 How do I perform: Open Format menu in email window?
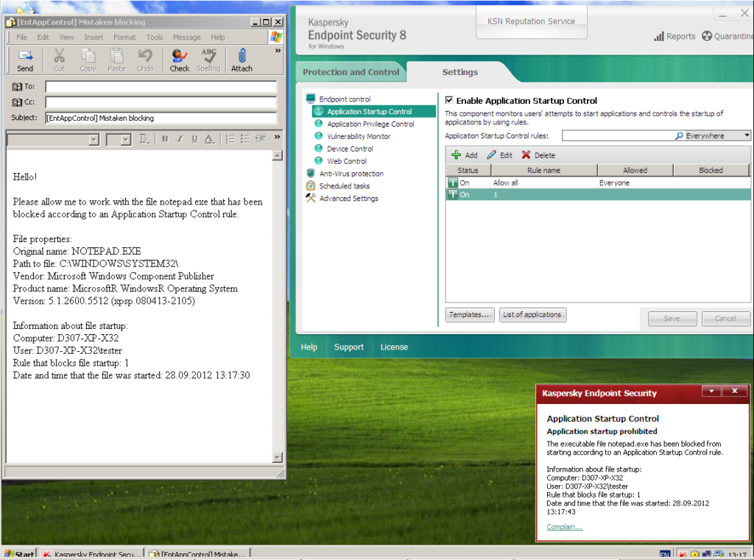coord(124,37)
